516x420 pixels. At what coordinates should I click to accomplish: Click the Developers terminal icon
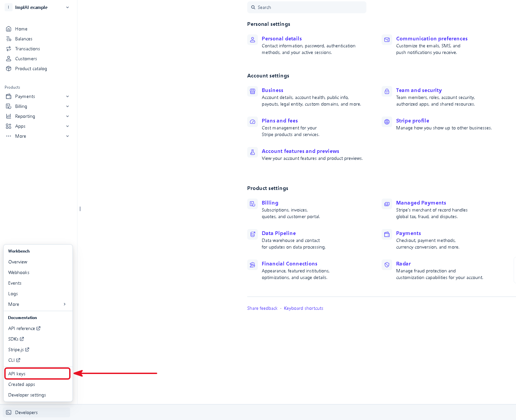[x=9, y=412]
